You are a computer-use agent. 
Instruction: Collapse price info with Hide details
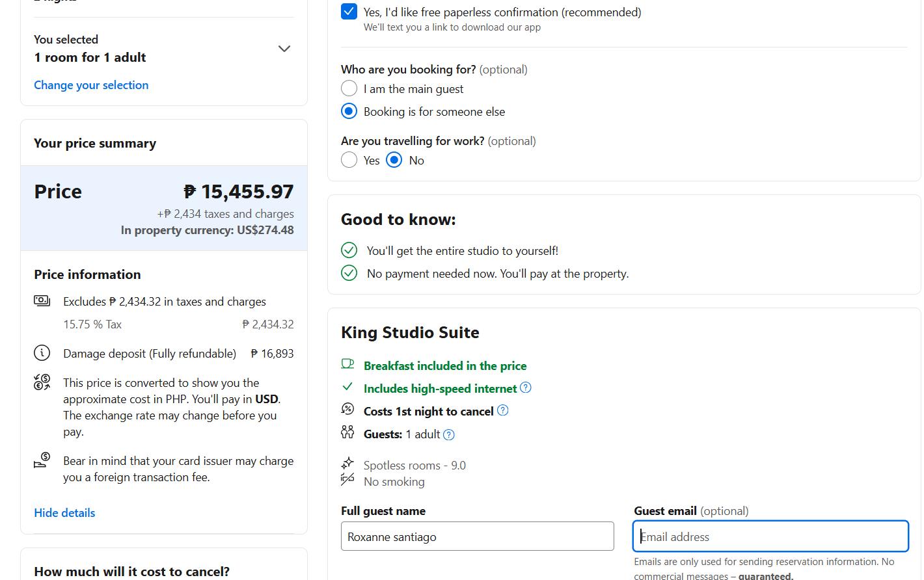(x=64, y=513)
